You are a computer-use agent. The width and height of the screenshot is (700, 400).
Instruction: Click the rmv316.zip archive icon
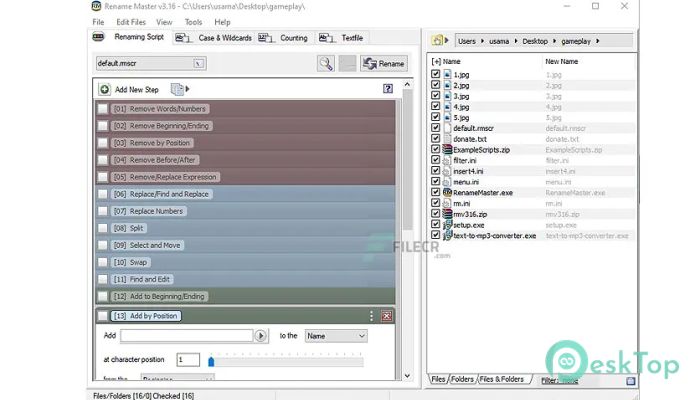pyautogui.click(x=447, y=214)
